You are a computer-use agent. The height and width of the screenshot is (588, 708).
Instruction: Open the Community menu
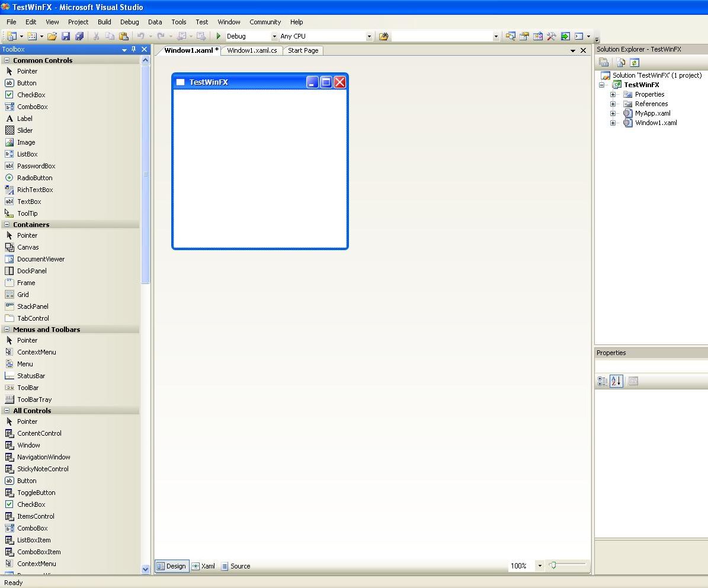coord(265,22)
